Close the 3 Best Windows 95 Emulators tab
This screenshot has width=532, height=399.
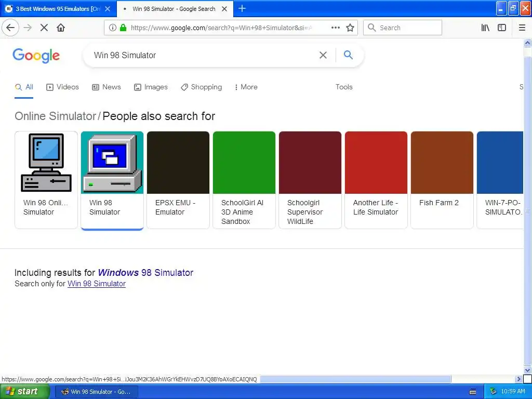(x=108, y=9)
